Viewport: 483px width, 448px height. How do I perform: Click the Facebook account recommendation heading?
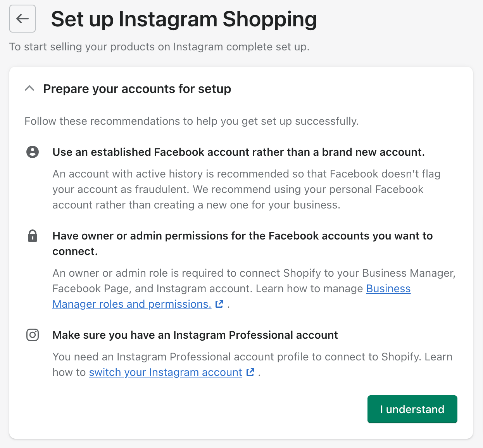click(239, 152)
